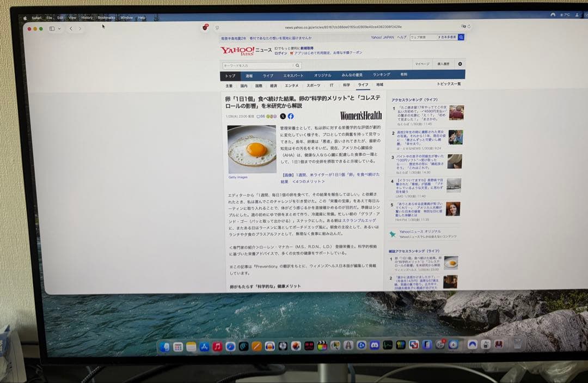This screenshot has height=383, width=588.
Task: Click the blue web search button top right
Action: click(x=461, y=37)
